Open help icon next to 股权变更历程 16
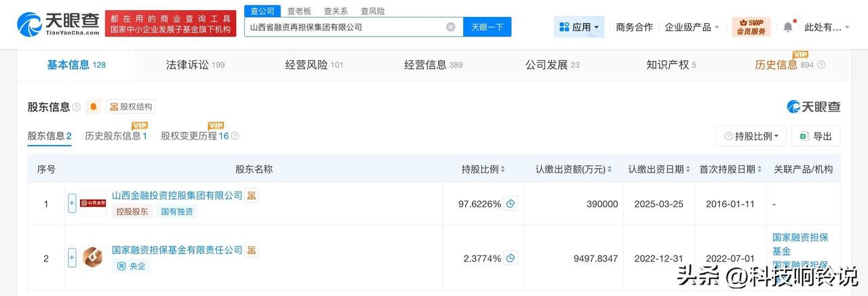868x296 pixels. click(x=235, y=136)
